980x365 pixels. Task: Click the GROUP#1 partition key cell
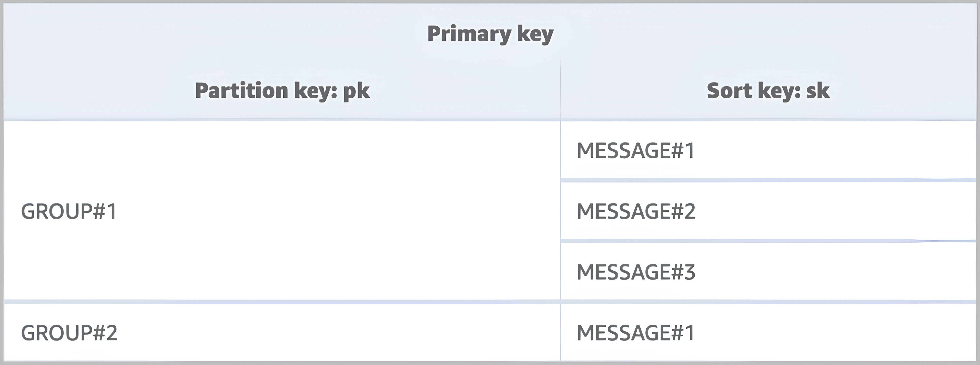(69, 211)
